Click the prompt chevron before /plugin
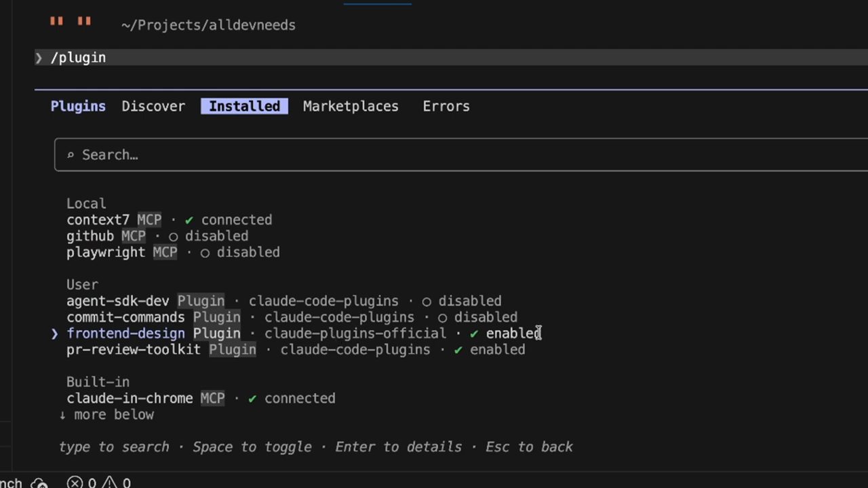 click(39, 58)
